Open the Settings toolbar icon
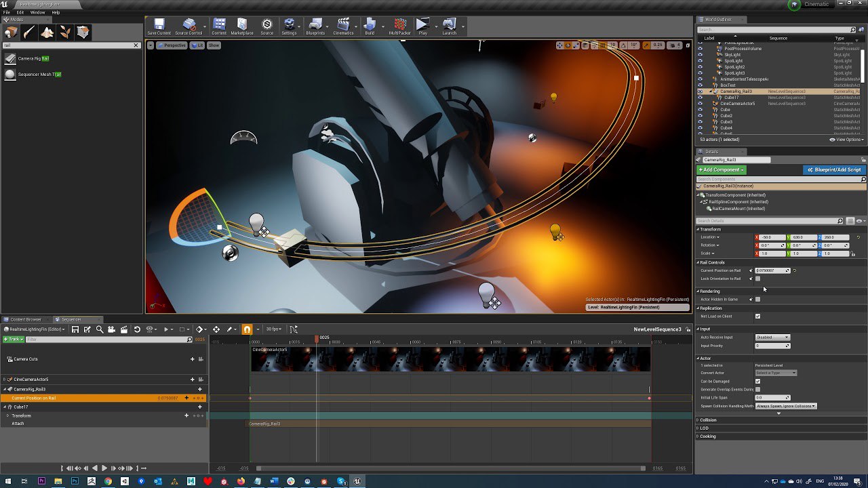868x488 pixels. coord(289,27)
